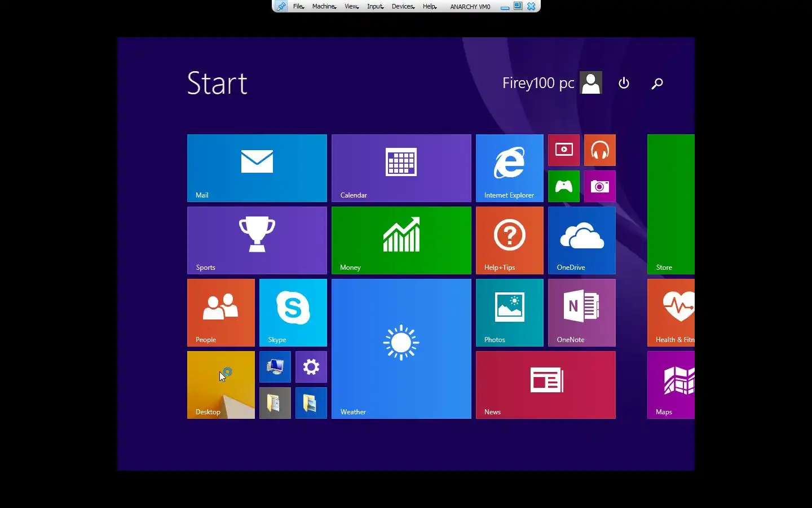Open the Calendar tile
The height and width of the screenshot is (508, 812).
tap(401, 168)
